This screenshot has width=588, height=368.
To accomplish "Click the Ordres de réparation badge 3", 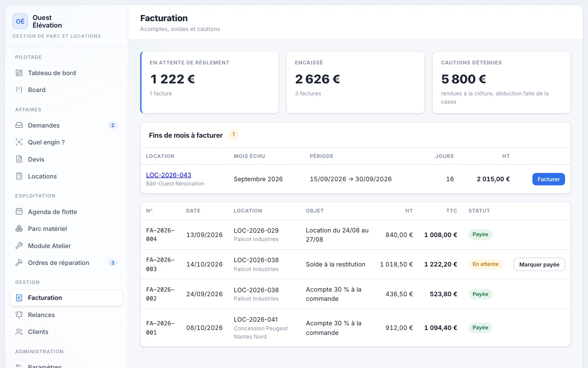I will 113,263.
